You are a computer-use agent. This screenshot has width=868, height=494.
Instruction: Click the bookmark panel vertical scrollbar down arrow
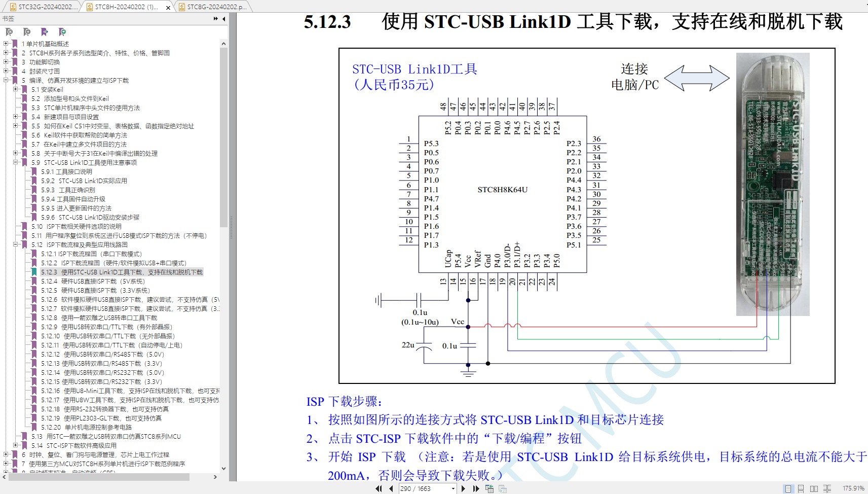pos(223,469)
